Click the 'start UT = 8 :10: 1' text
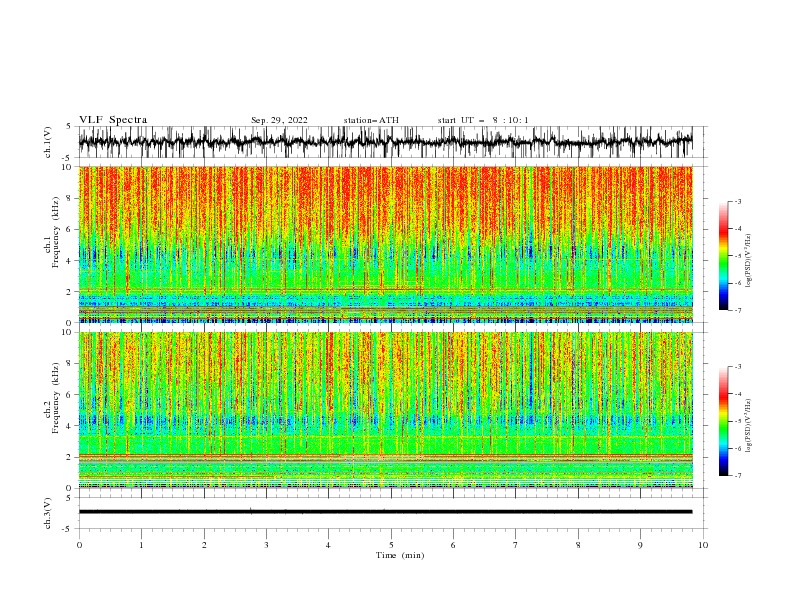Screen dimensions: 792x612 point(483,120)
